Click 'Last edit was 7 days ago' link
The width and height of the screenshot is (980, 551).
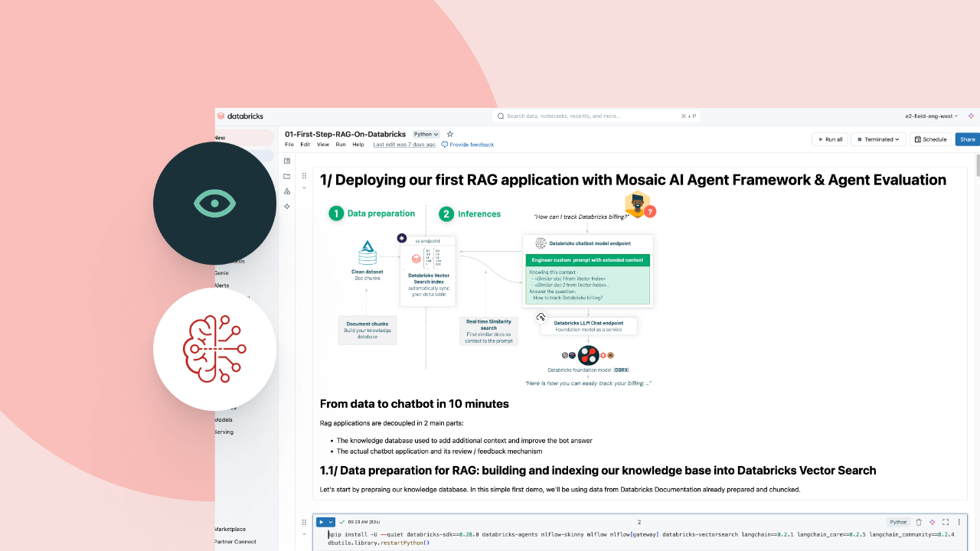[404, 145]
